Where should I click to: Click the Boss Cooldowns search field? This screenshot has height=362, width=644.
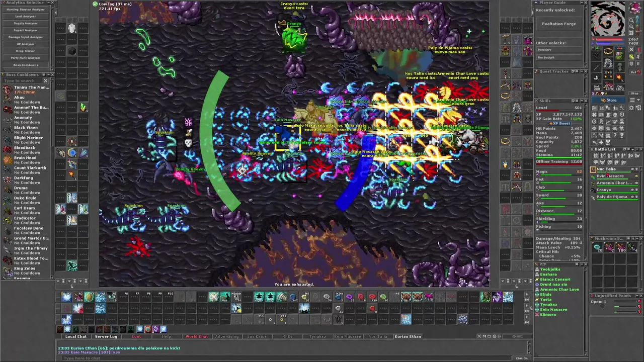23,81
